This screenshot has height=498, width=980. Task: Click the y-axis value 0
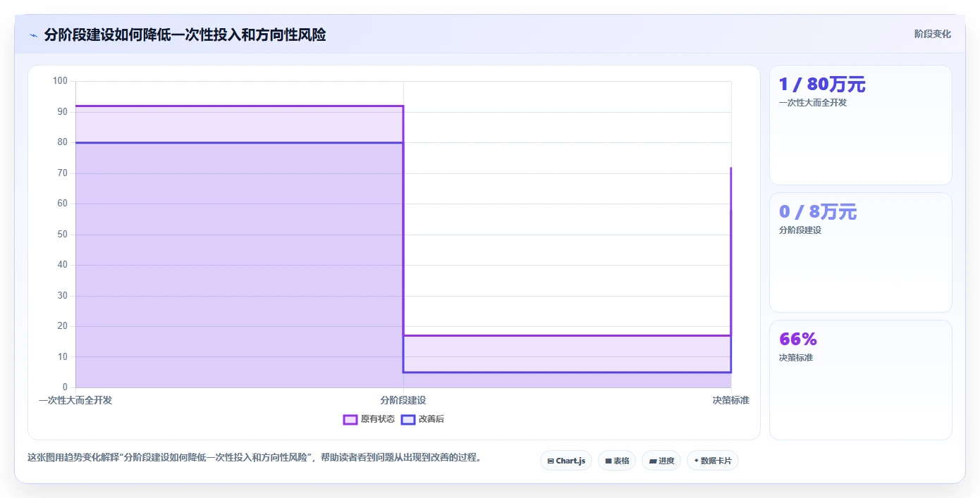(66, 387)
